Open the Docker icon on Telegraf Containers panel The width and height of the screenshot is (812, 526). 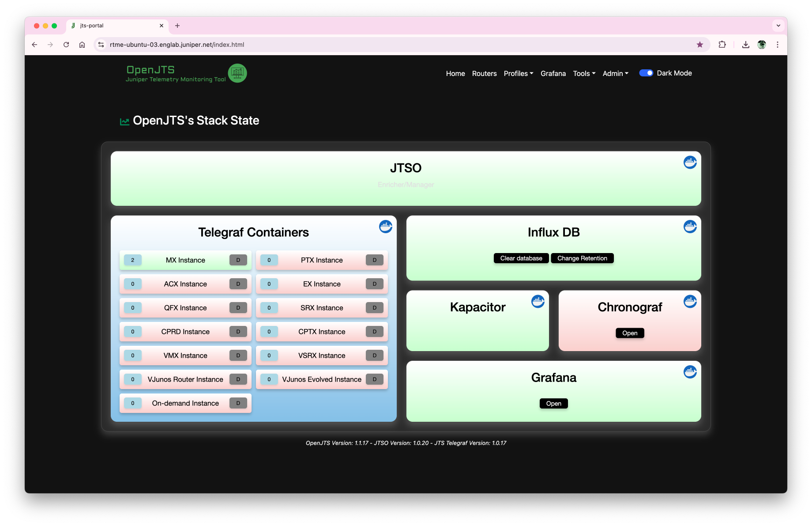point(385,226)
